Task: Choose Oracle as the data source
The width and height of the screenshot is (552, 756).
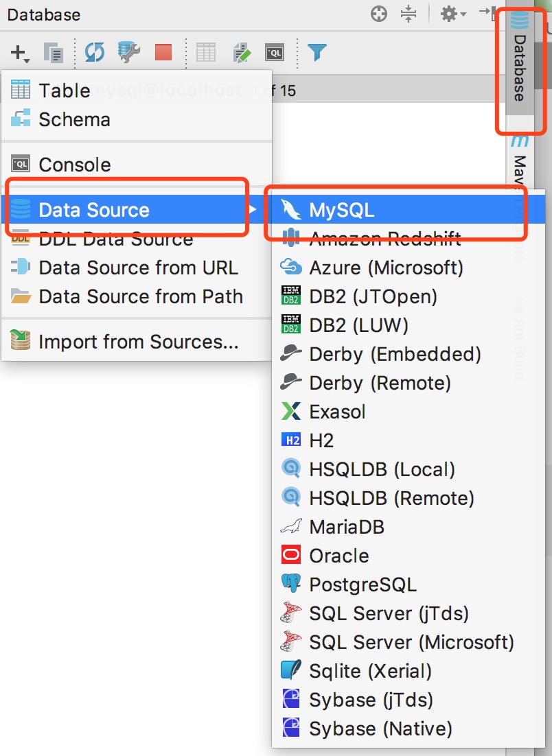Action: [x=409, y=556]
